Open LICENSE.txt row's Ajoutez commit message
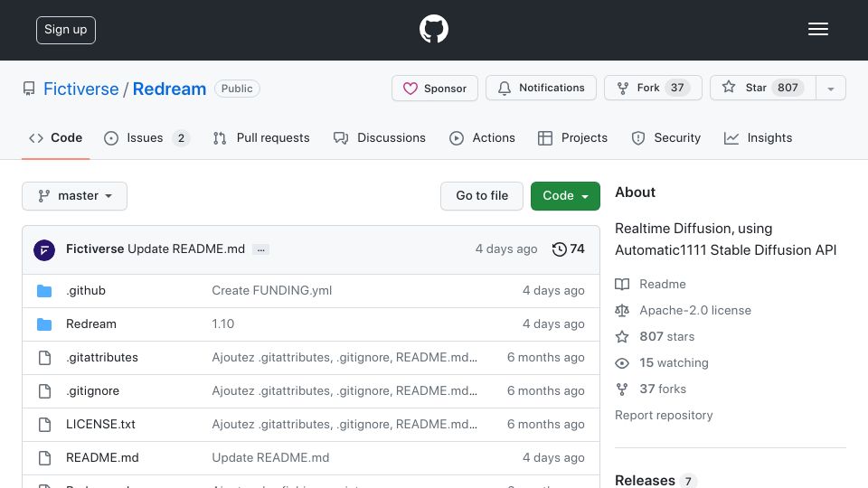 [344, 425]
